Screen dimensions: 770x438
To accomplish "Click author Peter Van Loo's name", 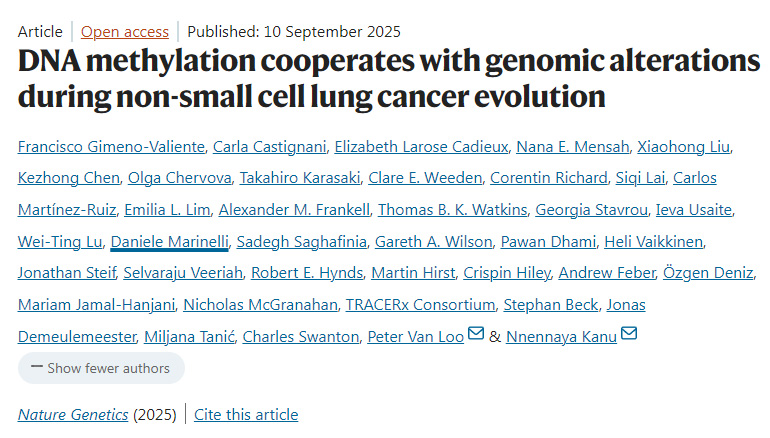I will tap(416, 336).
